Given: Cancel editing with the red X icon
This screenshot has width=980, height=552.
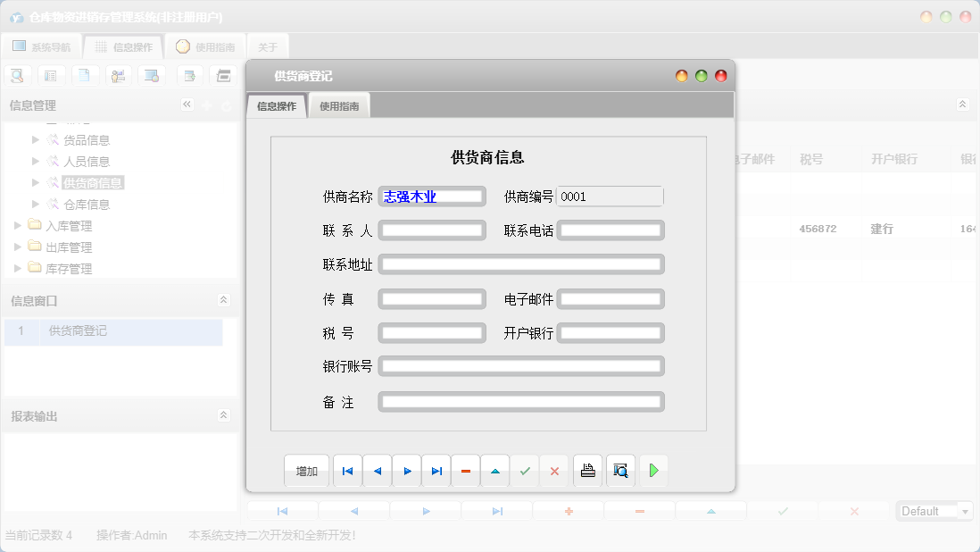Looking at the screenshot, I should tap(553, 471).
